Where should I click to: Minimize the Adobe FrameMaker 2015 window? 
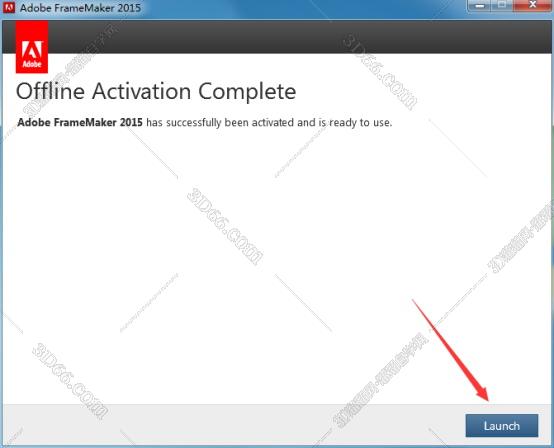point(479,5)
